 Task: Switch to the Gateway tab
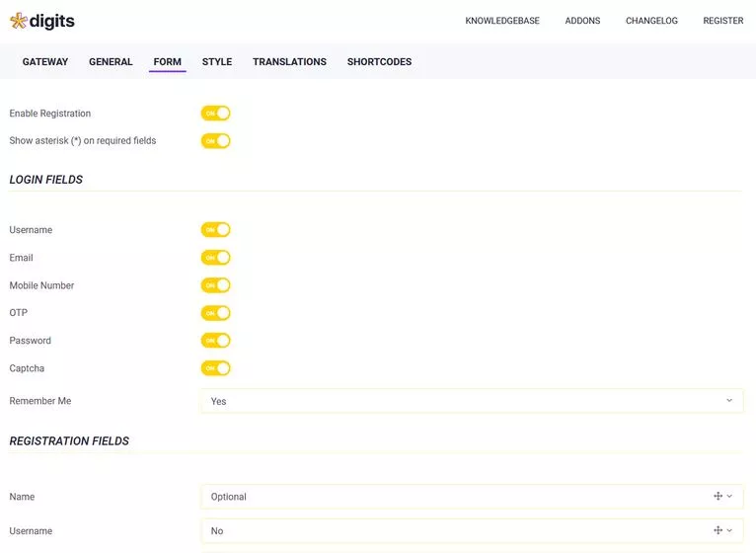[45, 61]
